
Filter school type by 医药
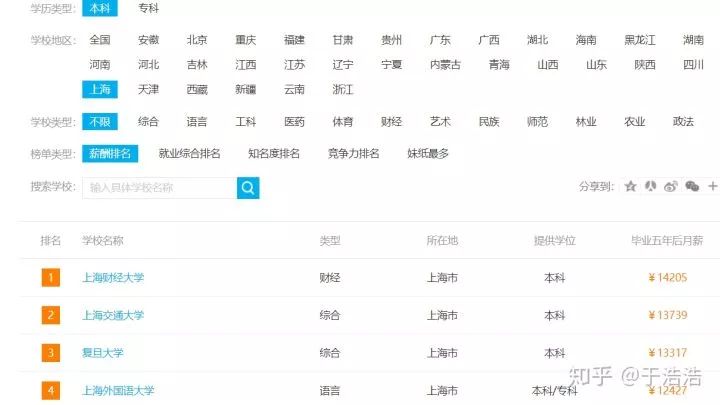click(294, 122)
